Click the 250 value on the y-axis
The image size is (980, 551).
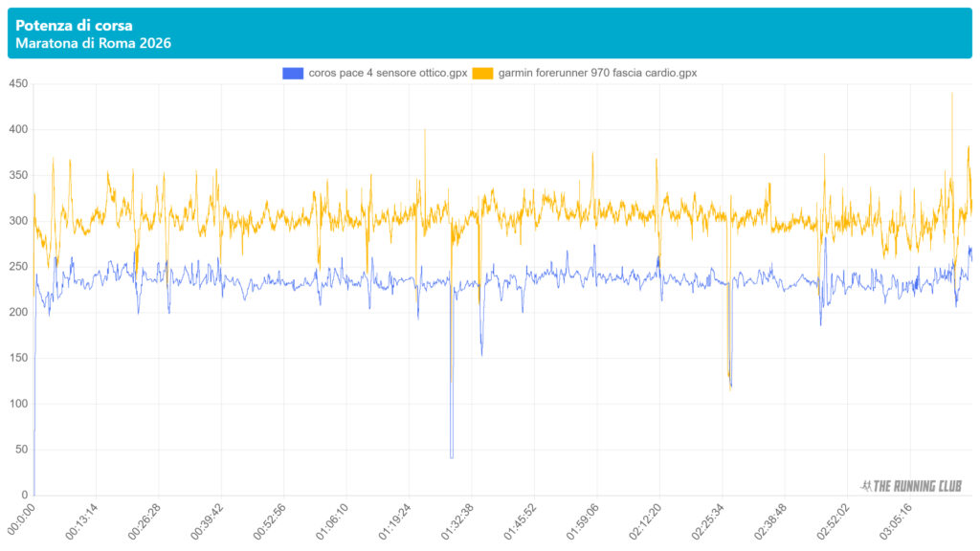pos(17,267)
